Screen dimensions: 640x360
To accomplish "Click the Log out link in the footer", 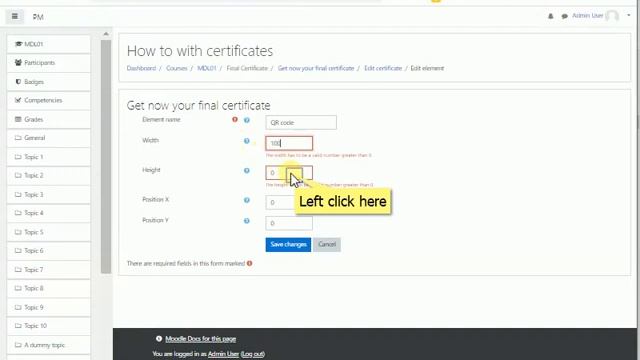I will point(253,354).
